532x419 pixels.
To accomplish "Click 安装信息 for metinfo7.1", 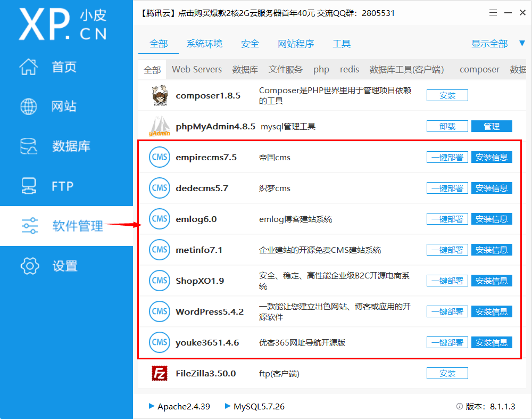I will tap(492, 250).
